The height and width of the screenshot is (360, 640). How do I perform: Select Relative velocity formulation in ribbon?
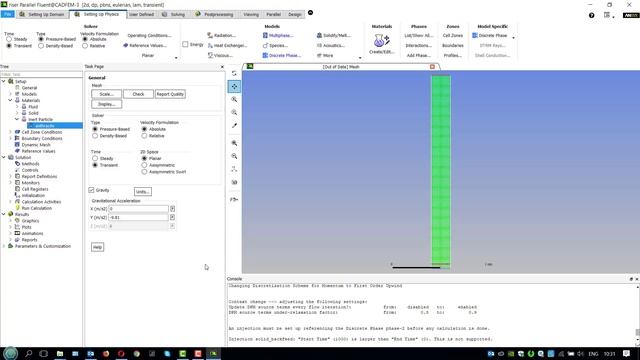(85, 46)
